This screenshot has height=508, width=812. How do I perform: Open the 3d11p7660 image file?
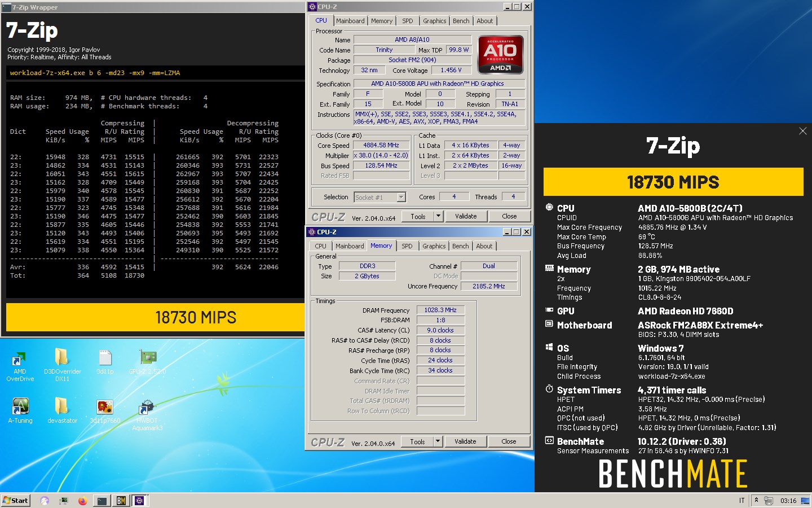[105, 411]
